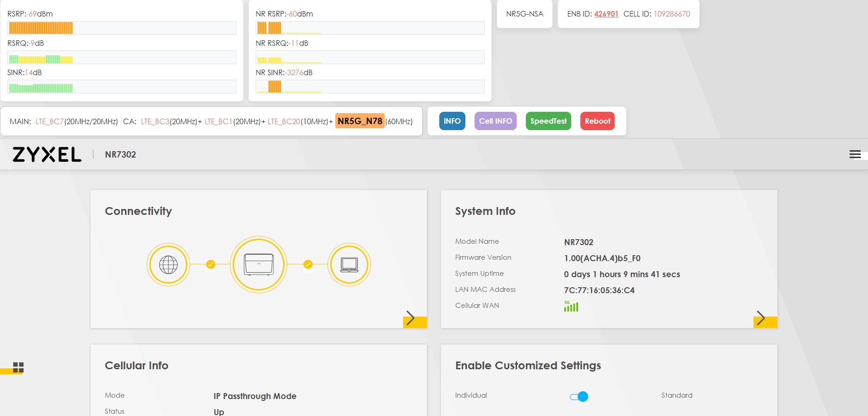
Task: Select the highlighted NR5G_N78 band label
Action: 360,121
